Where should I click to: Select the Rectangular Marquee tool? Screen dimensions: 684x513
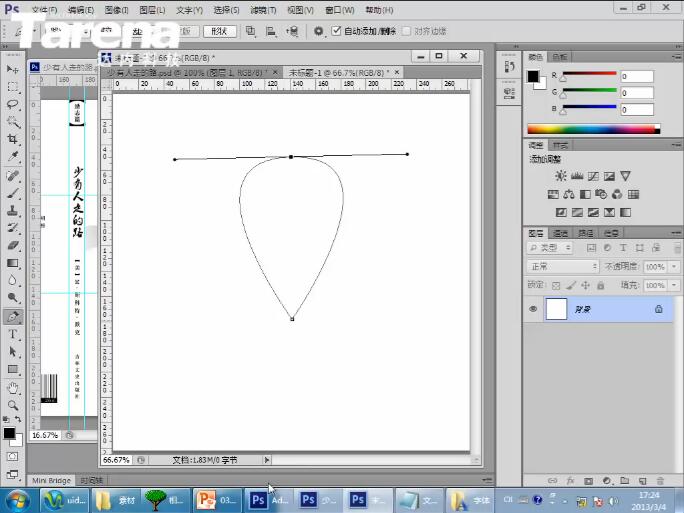pyautogui.click(x=13, y=87)
